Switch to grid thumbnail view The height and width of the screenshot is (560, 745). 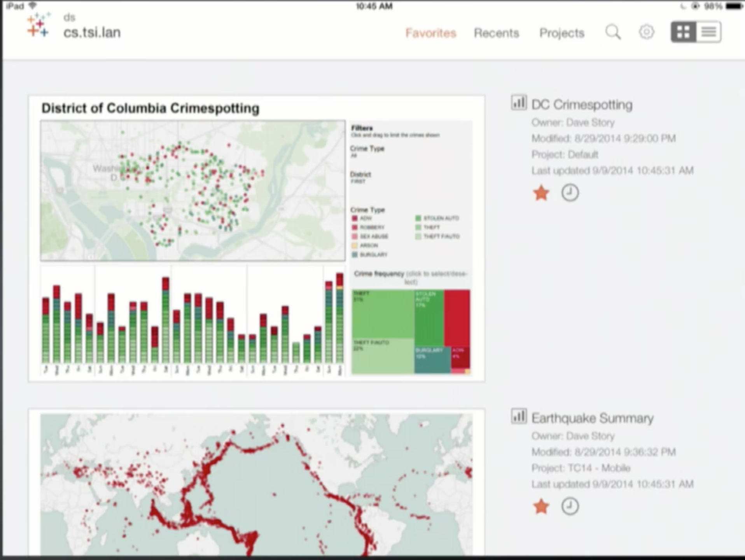pyautogui.click(x=683, y=32)
